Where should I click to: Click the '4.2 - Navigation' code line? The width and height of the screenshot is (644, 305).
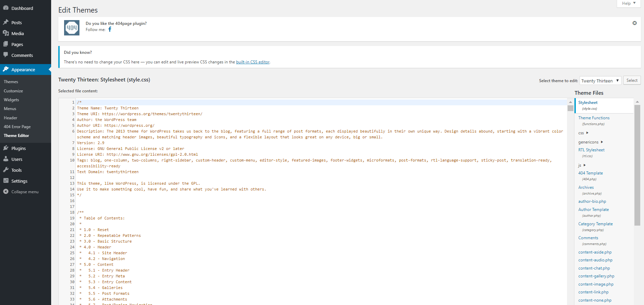pyautogui.click(x=102, y=259)
